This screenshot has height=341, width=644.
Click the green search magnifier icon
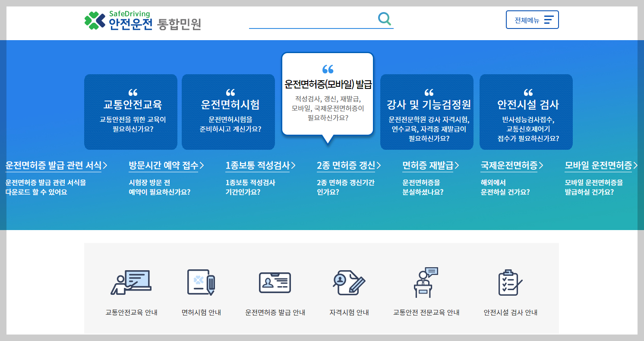point(384,19)
